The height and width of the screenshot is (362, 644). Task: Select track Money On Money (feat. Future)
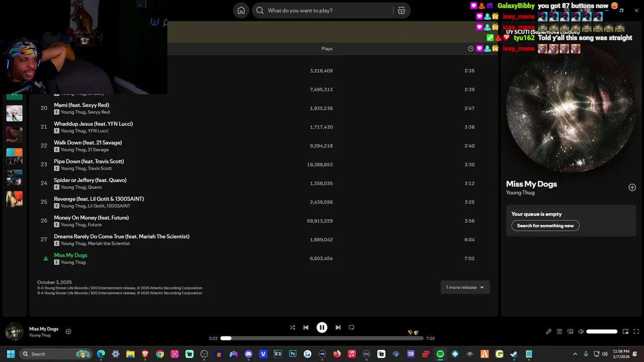91,218
